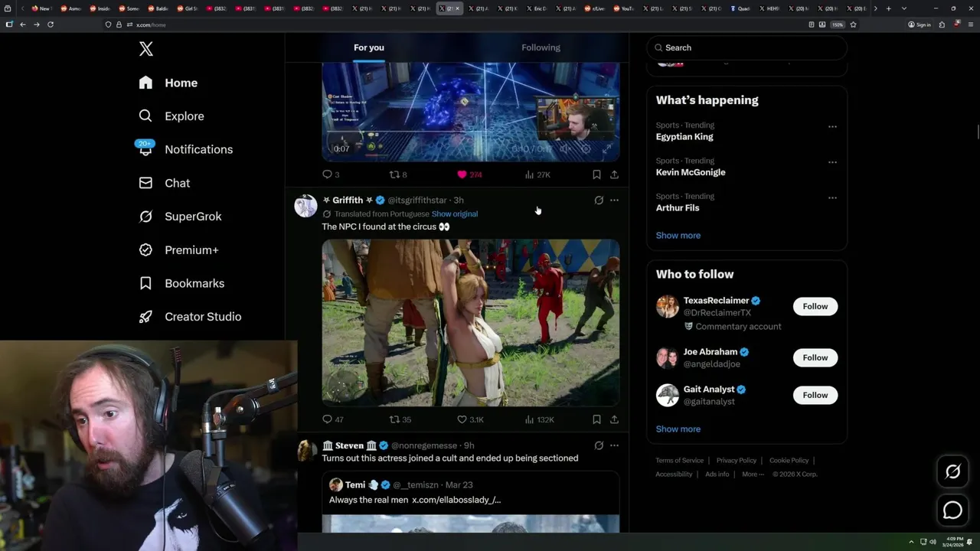
Task: Open TexasReclaimer's profile avatar
Action: click(x=668, y=307)
